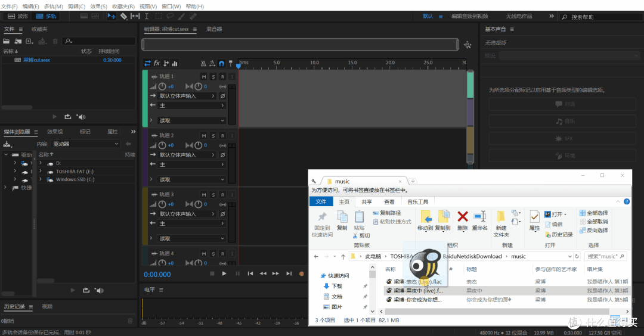This screenshot has height=336, width=644.
Task: Arm Track 1 (轨道 1) for record
Action: pyautogui.click(x=222, y=77)
